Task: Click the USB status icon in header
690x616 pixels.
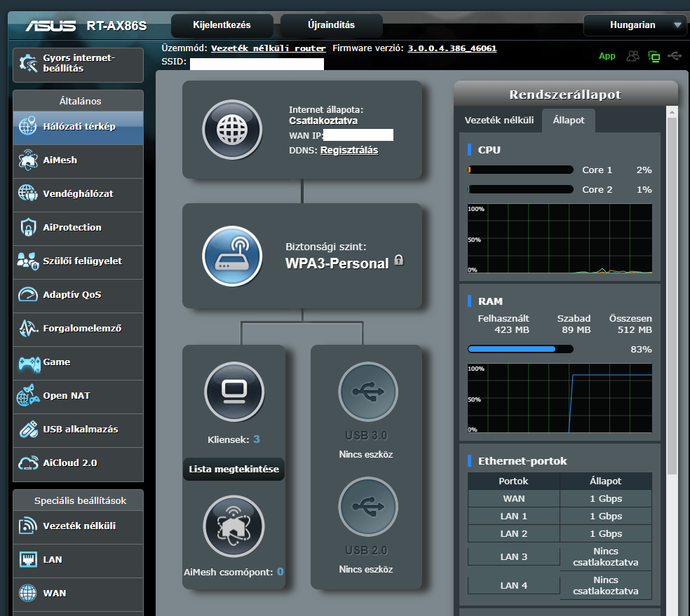Action: pyautogui.click(x=675, y=56)
